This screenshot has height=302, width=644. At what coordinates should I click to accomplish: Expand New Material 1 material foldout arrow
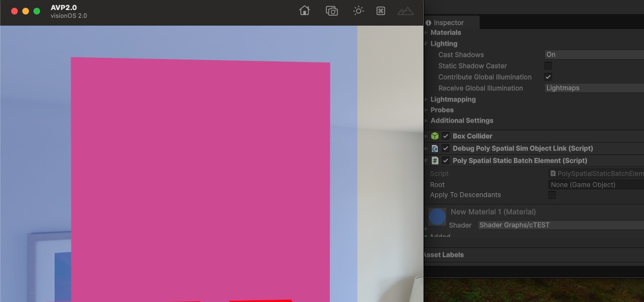click(426, 228)
